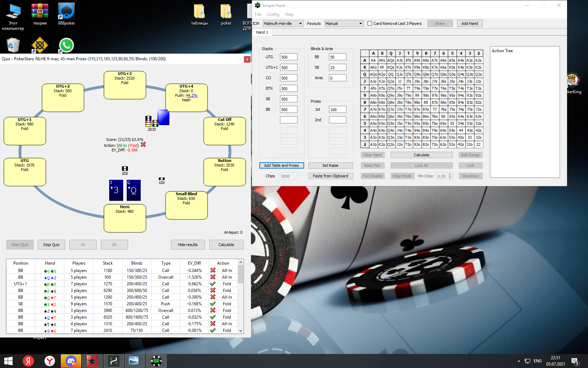Click the Hero seat box

point(125,218)
